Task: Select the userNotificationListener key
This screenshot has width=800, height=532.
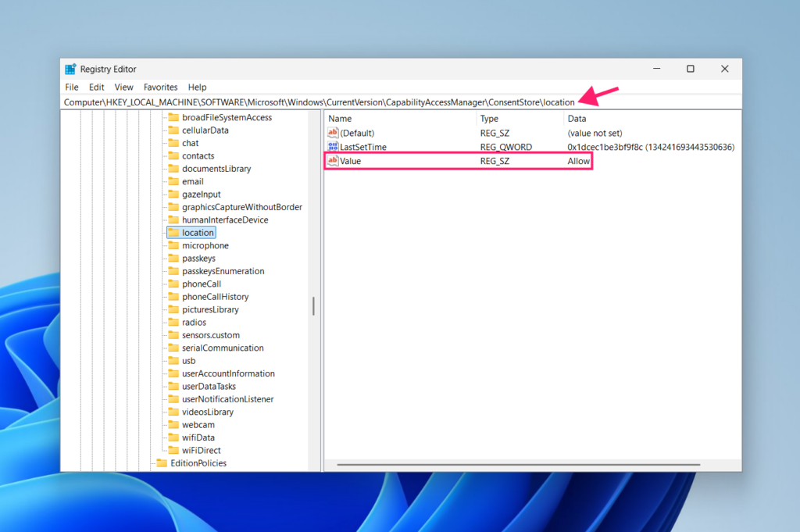Action: pyautogui.click(x=227, y=399)
